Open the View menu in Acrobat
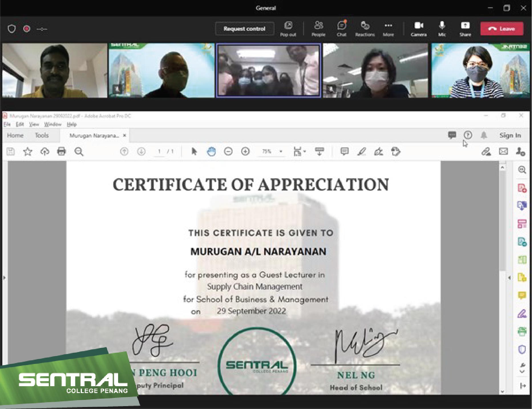 point(34,124)
